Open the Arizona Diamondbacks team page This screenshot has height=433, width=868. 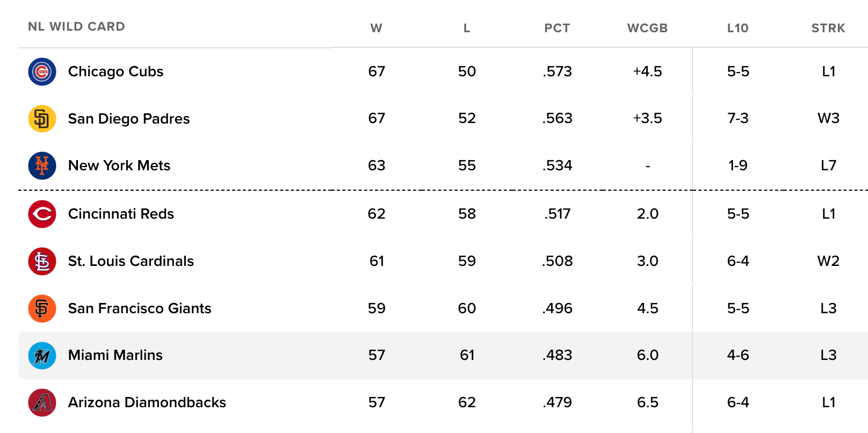147,402
